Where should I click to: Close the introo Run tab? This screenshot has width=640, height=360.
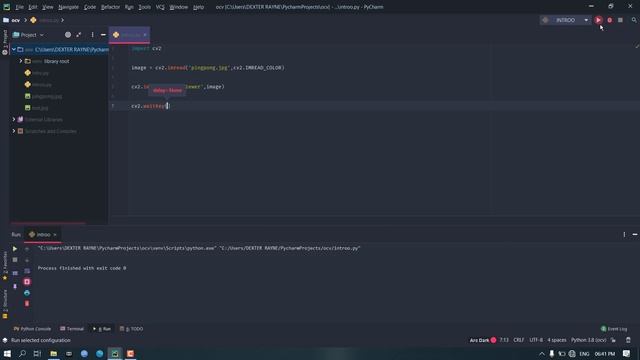click(55, 235)
